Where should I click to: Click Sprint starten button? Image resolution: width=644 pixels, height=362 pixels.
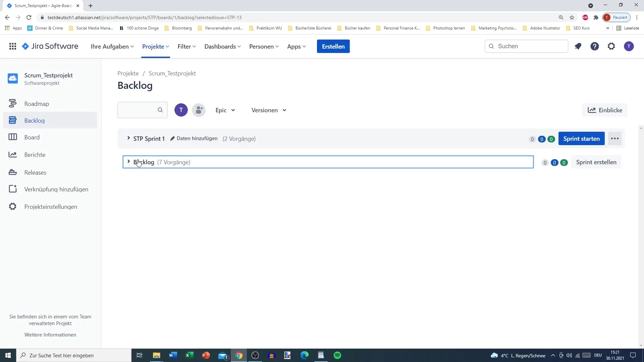pyautogui.click(x=582, y=138)
